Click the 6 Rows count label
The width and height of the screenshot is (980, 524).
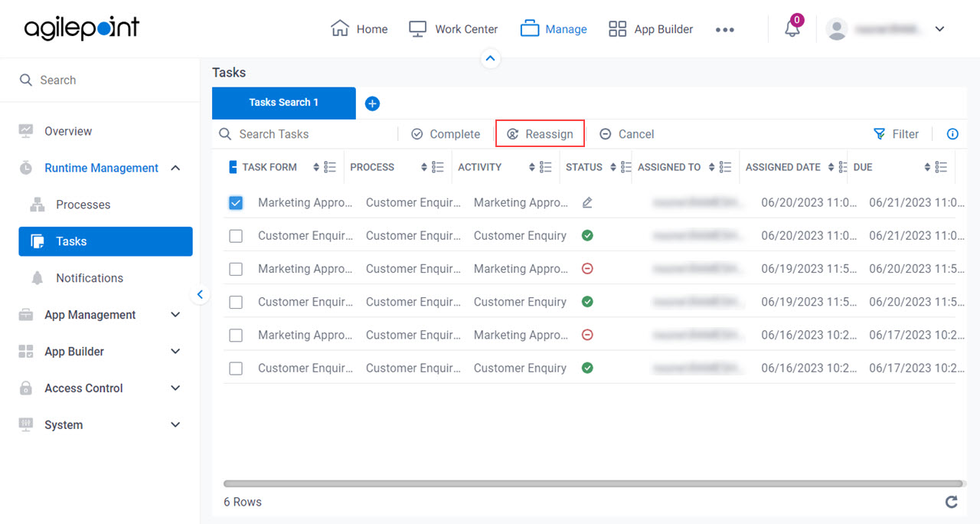[243, 502]
